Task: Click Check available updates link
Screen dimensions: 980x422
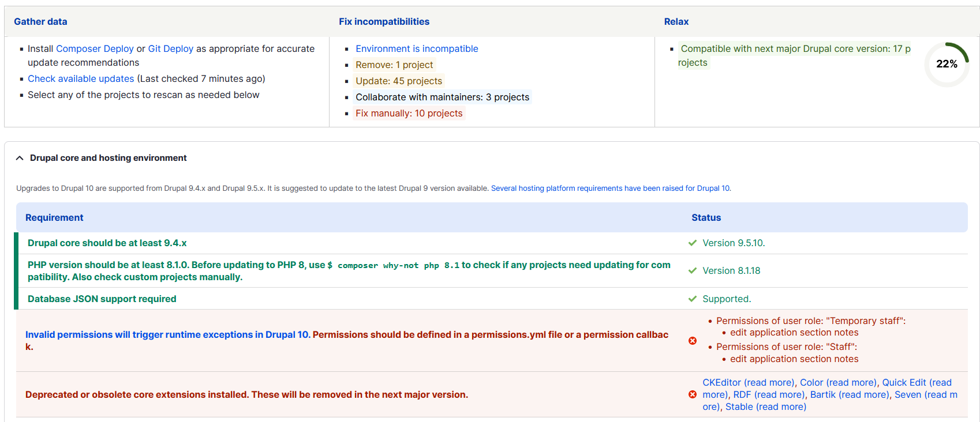Action: coord(81,79)
